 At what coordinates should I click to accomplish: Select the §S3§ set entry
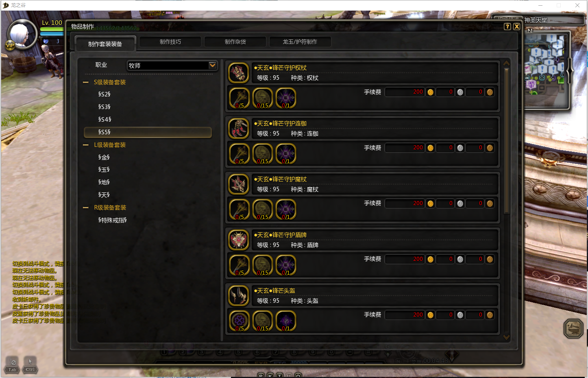pyautogui.click(x=105, y=107)
